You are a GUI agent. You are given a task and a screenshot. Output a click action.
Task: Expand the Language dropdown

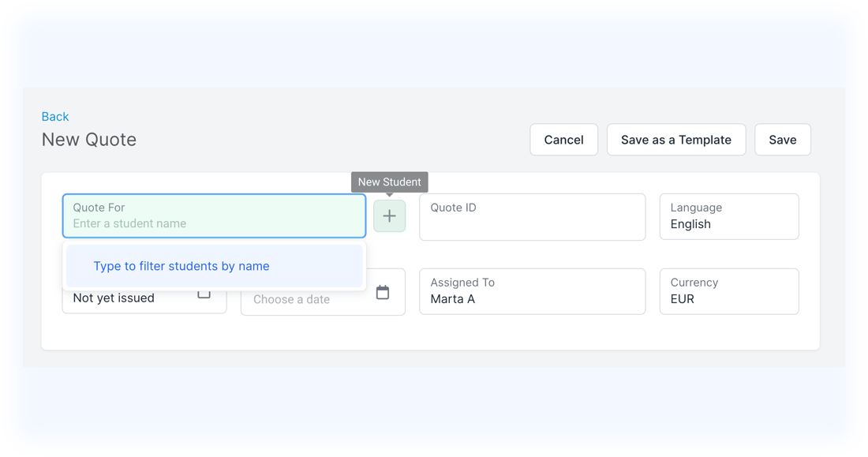pos(728,216)
